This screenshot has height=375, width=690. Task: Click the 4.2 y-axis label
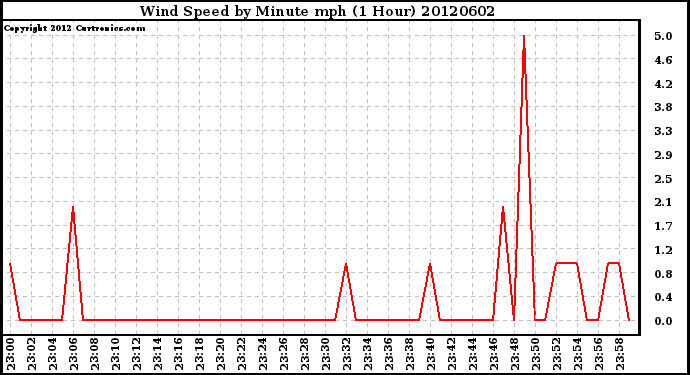pos(663,84)
